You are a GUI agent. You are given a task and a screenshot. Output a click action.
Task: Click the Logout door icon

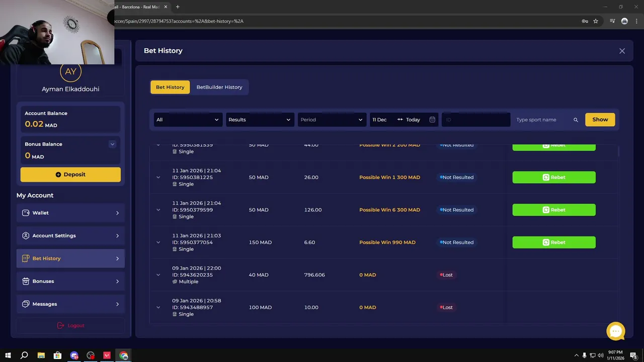point(60,325)
